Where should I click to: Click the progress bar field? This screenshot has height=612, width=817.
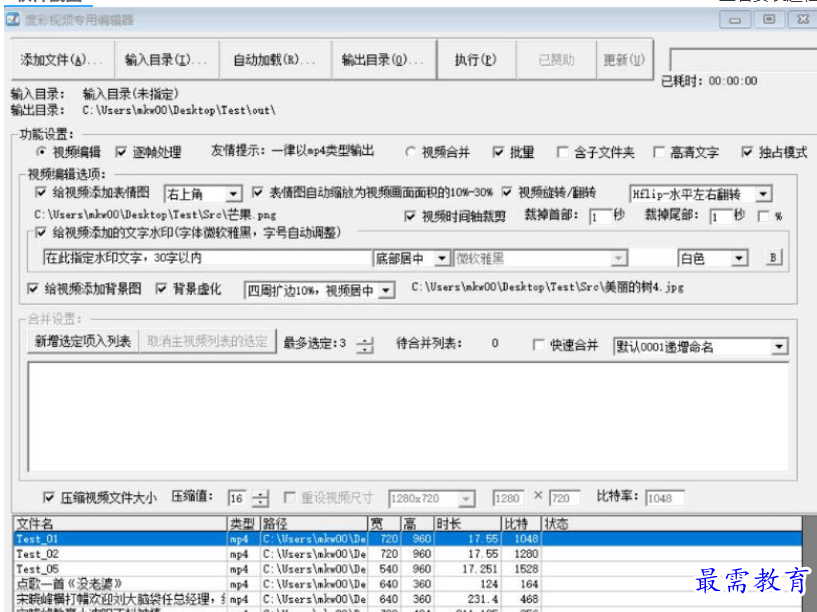744,60
